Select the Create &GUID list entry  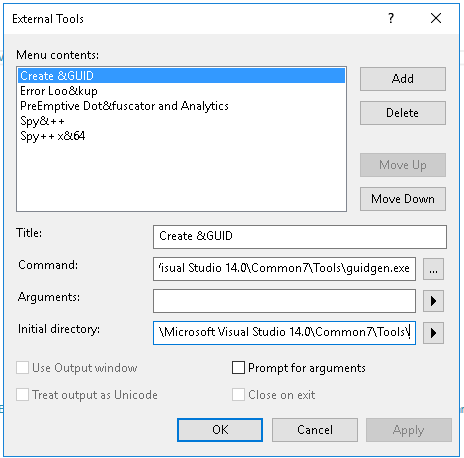pyautogui.click(x=181, y=76)
